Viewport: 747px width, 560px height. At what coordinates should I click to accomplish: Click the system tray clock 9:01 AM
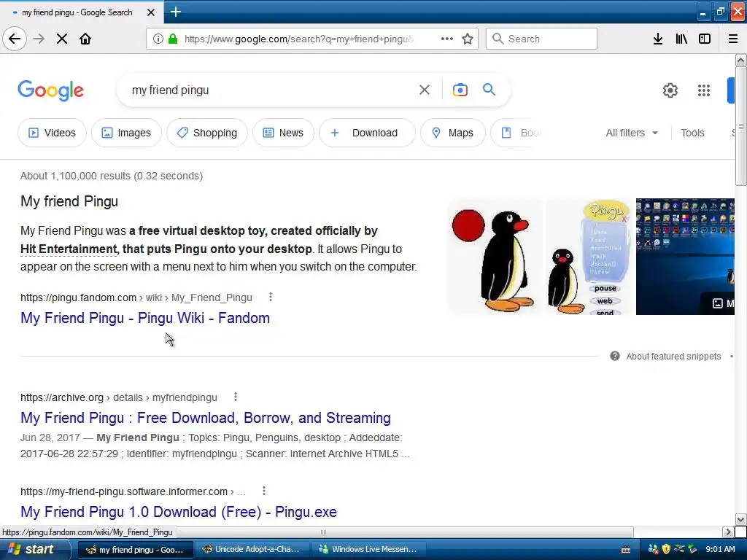tap(720, 549)
